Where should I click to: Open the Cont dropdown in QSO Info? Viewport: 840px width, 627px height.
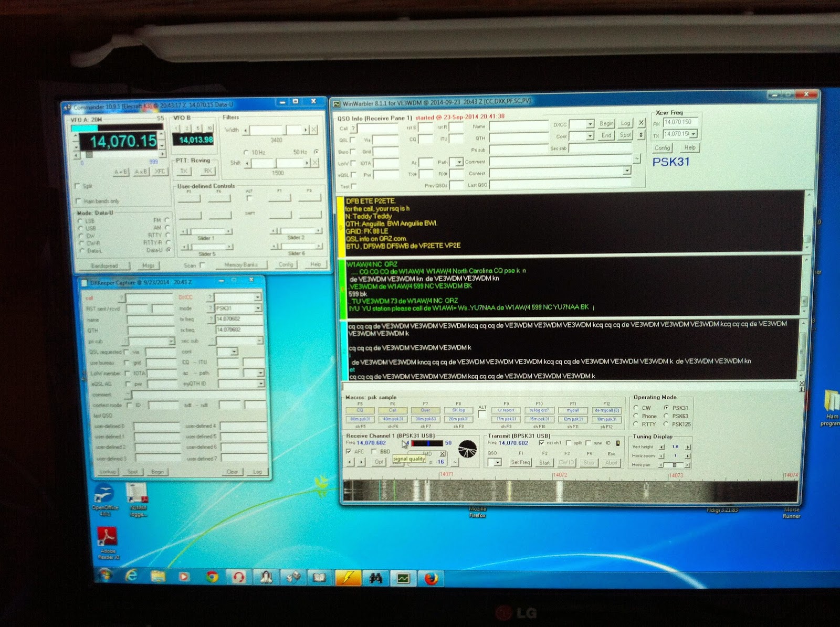[590, 136]
